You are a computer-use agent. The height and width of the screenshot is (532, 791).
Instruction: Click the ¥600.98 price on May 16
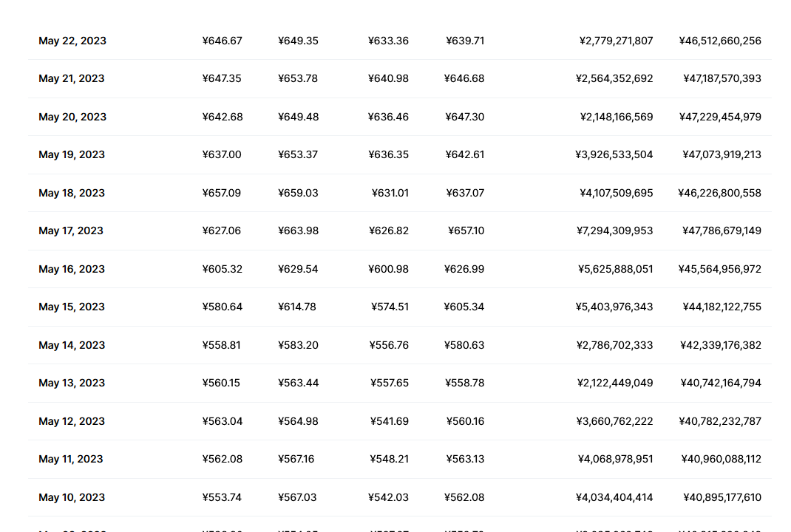(388, 269)
